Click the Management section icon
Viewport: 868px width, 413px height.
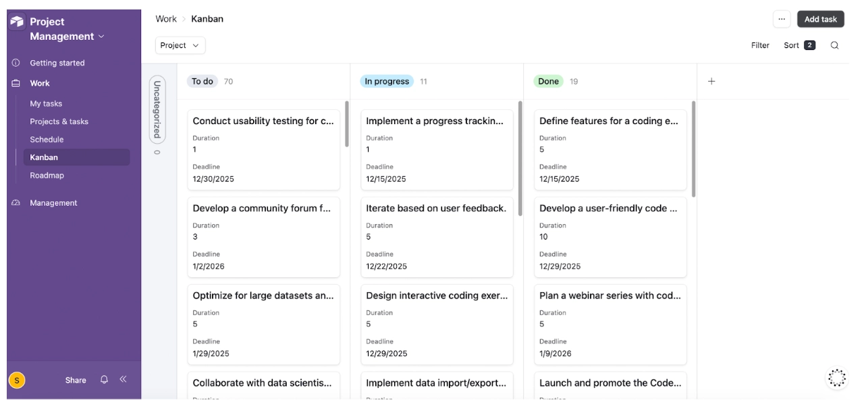16,202
